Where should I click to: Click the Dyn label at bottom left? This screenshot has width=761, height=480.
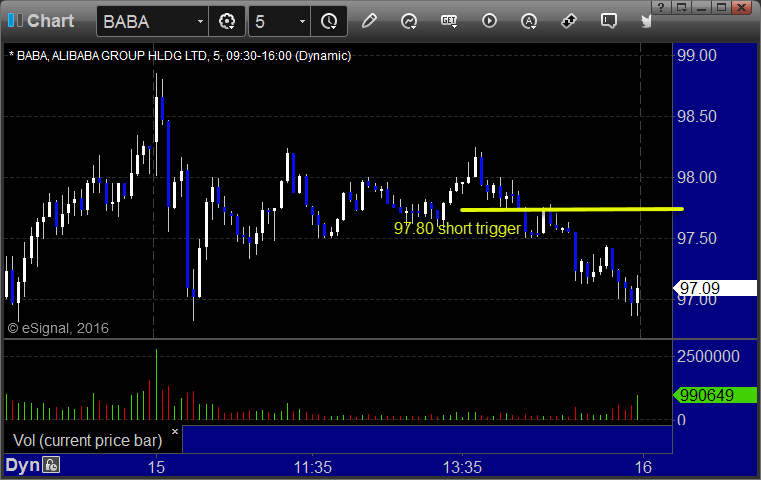click(x=22, y=465)
